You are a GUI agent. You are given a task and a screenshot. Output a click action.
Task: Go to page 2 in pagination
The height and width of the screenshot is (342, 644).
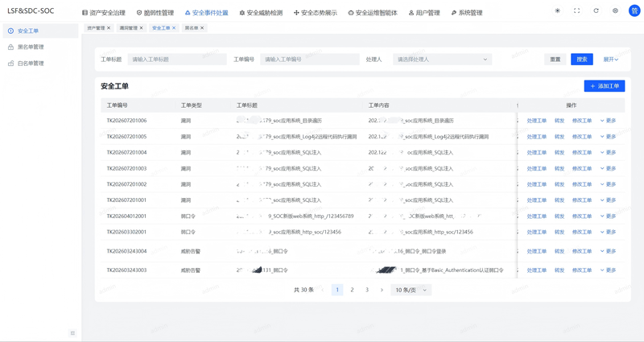click(x=352, y=290)
